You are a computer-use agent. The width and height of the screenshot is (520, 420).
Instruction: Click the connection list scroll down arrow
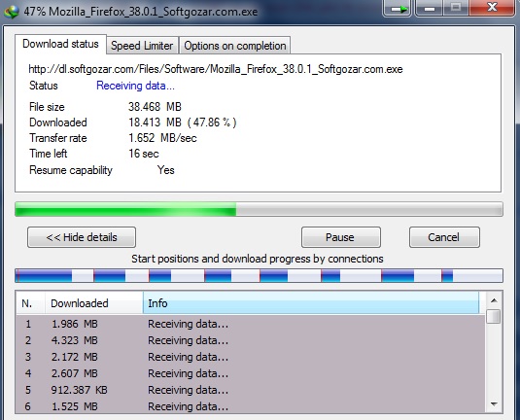point(494,404)
